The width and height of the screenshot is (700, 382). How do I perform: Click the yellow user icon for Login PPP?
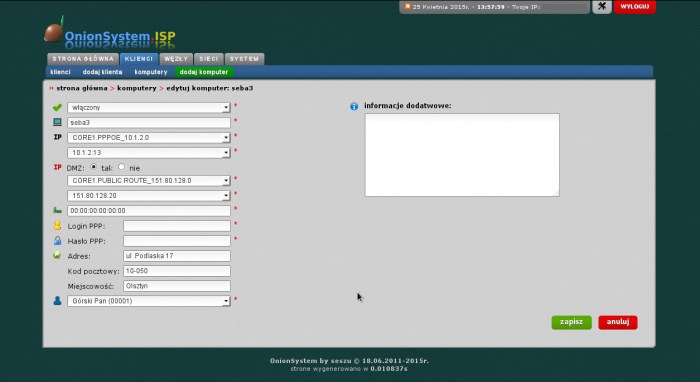click(x=57, y=225)
